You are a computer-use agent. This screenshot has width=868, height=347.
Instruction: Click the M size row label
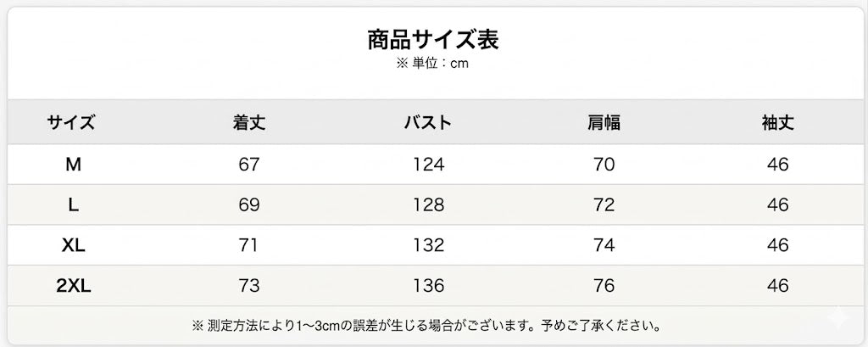(73, 165)
